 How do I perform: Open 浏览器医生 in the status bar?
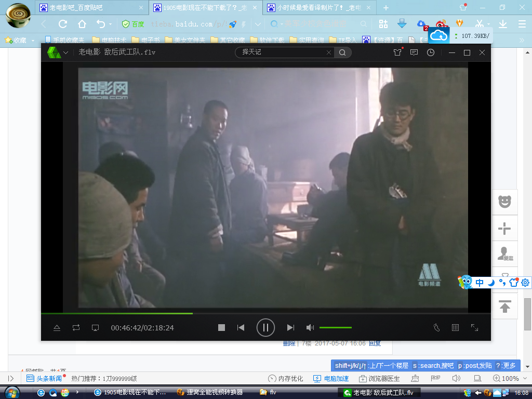point(379,378)
